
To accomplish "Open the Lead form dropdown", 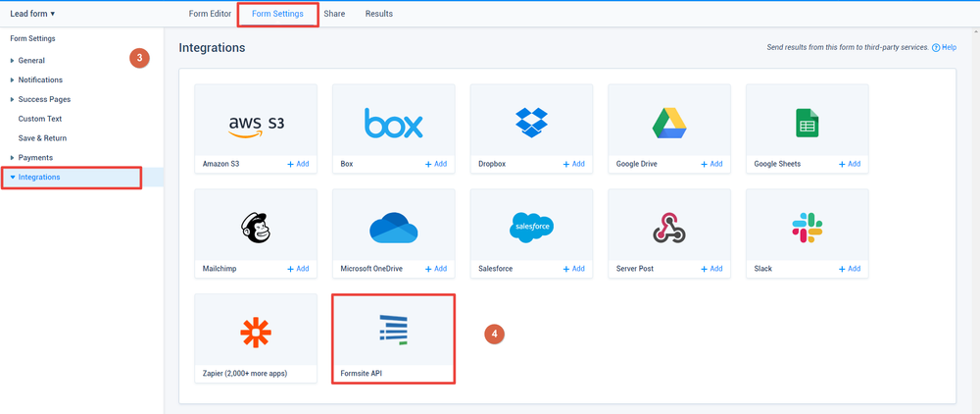I will [33, 14].
